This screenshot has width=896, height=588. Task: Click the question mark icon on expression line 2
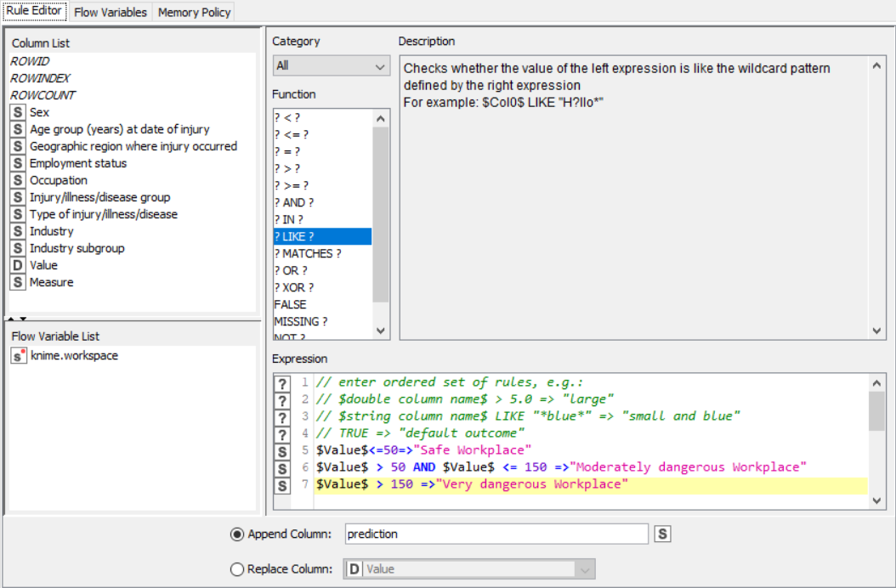(281, 400)
